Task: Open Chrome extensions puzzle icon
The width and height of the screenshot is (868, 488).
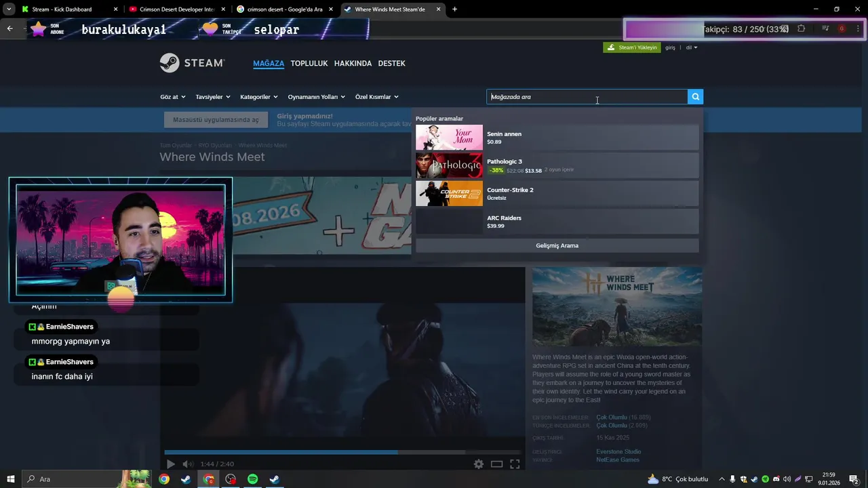Action: click(801, 28)
